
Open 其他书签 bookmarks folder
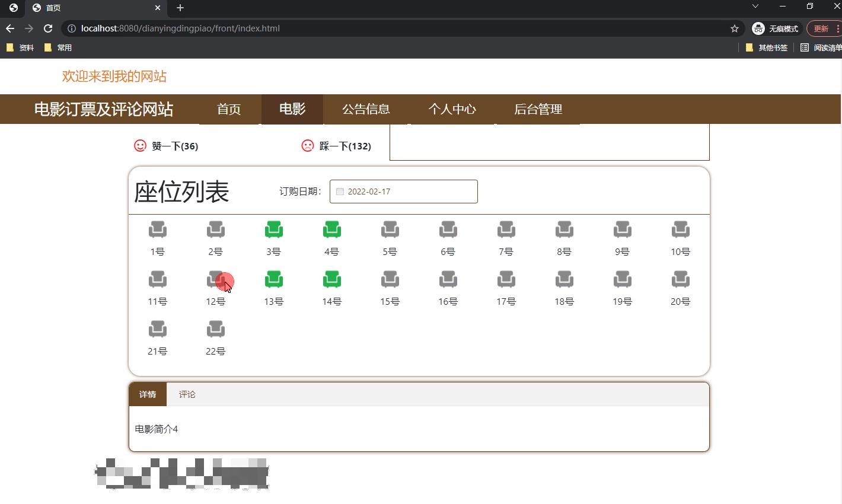point(766,47)
